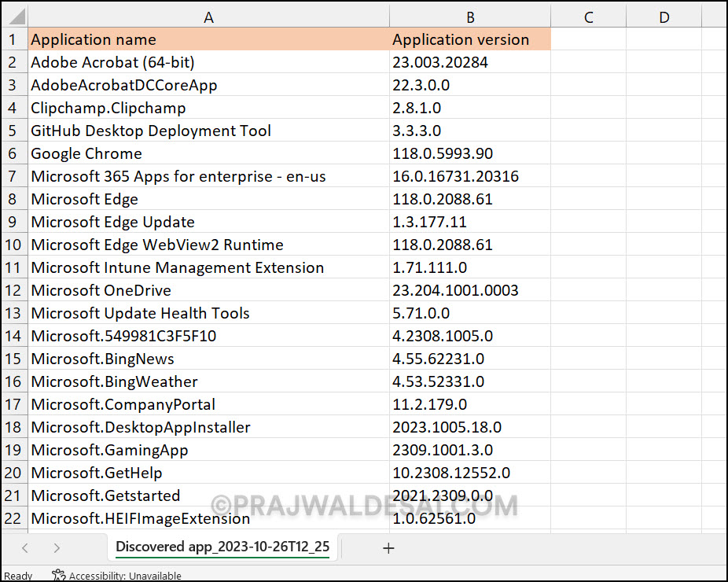Select cell Microsoft.549981C3F5F10

click(x=208, y=336)
